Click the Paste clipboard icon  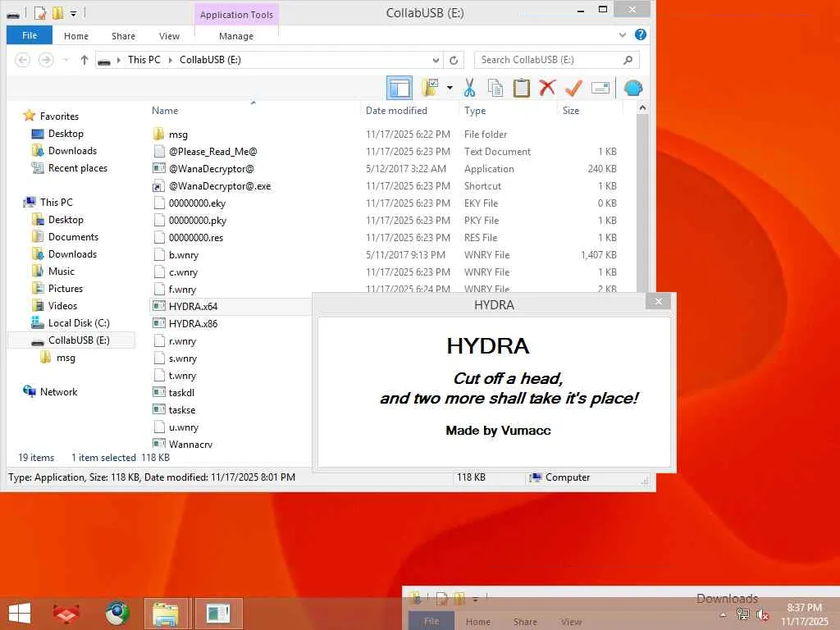pos(521,88)
